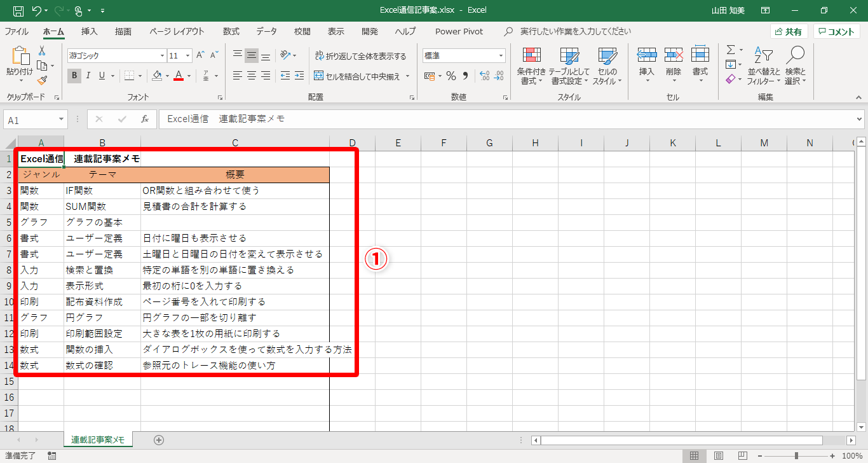868x463 pixels.
Task: Click the Clear eraser icon
Action: 731,79
